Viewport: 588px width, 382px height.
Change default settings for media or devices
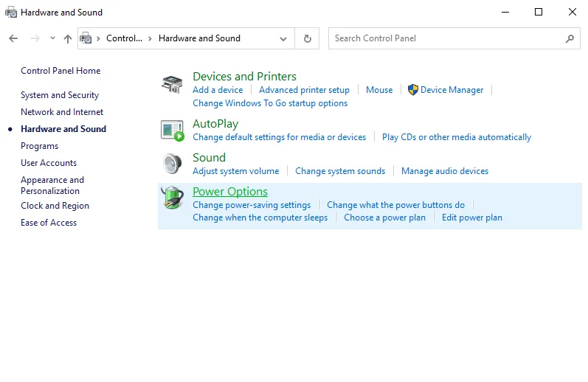(x=280, y=137)
